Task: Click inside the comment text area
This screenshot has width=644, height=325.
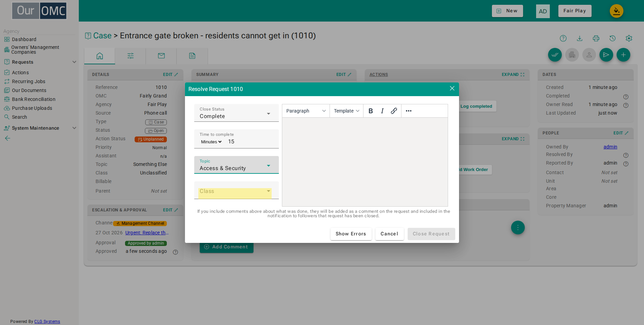Action: pos(365,162)
